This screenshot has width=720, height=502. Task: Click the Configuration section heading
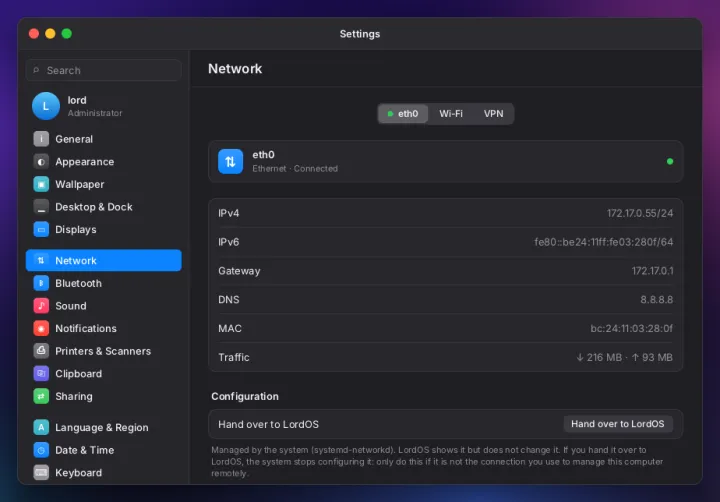(x=245, y=396)
